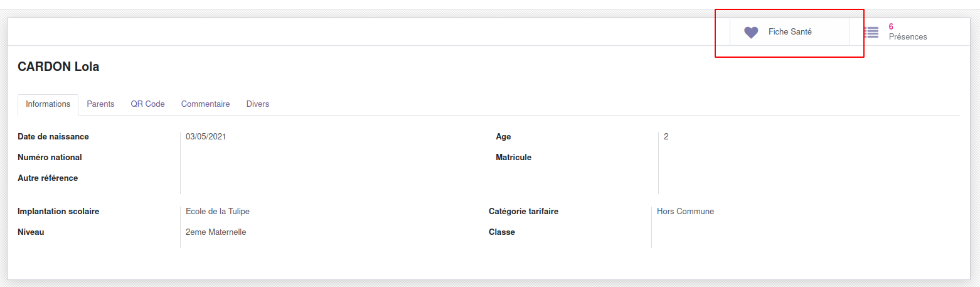
Task: Click the Ecole de la Tulipe value
Action: pyautogui.click(x=218, y=212)
